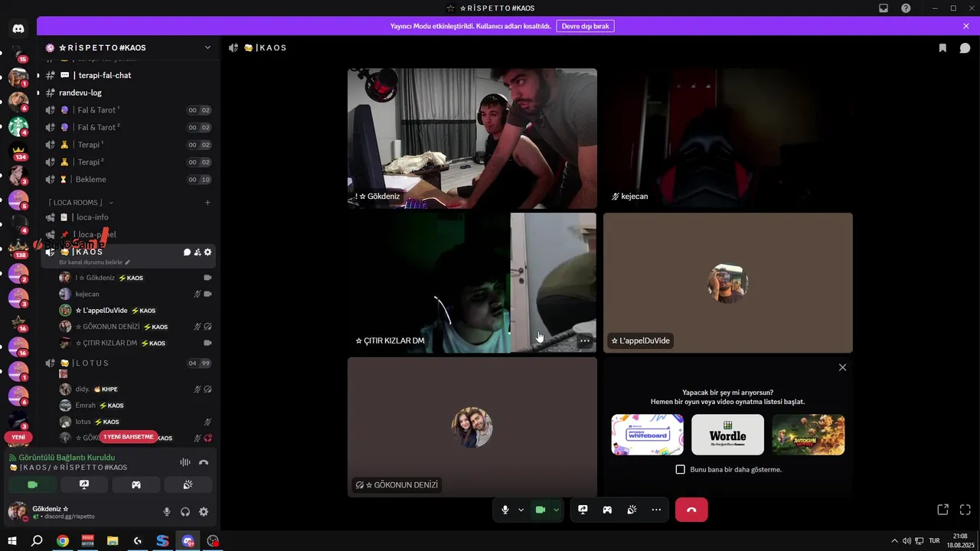This screenshot has width=980, height=551.
Task: Click 'Devre dışı bırak' button
Action: click(x=585, y=26)
